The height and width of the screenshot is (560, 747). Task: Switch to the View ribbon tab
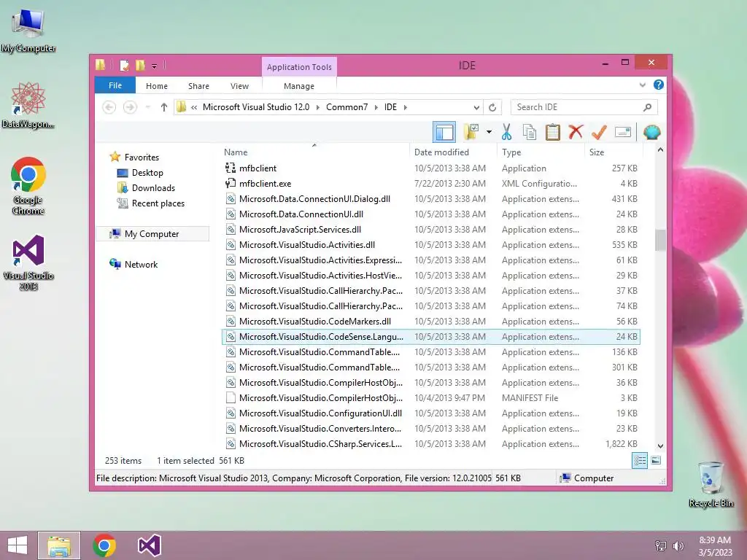click(x=239, y=86)
